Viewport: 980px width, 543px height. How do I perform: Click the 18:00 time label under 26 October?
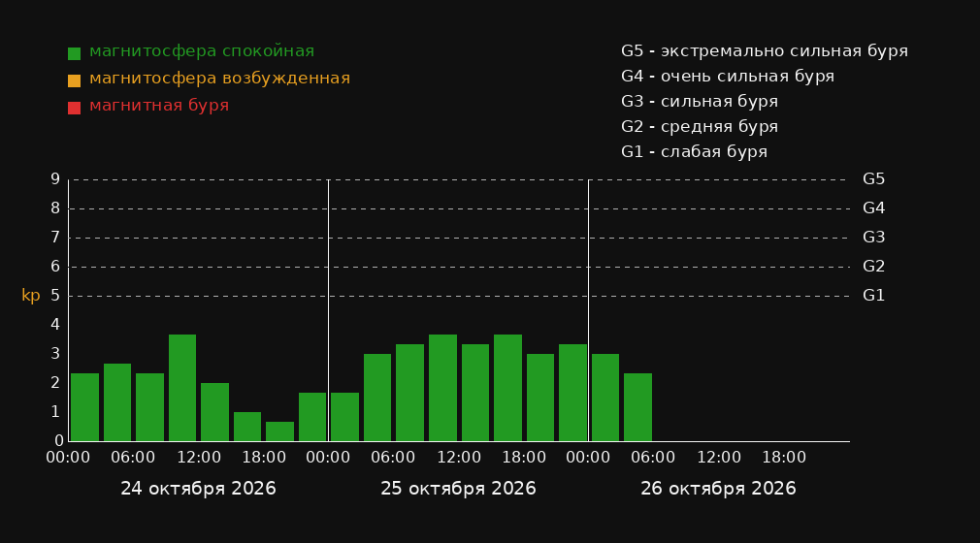[x=784, y=458]
